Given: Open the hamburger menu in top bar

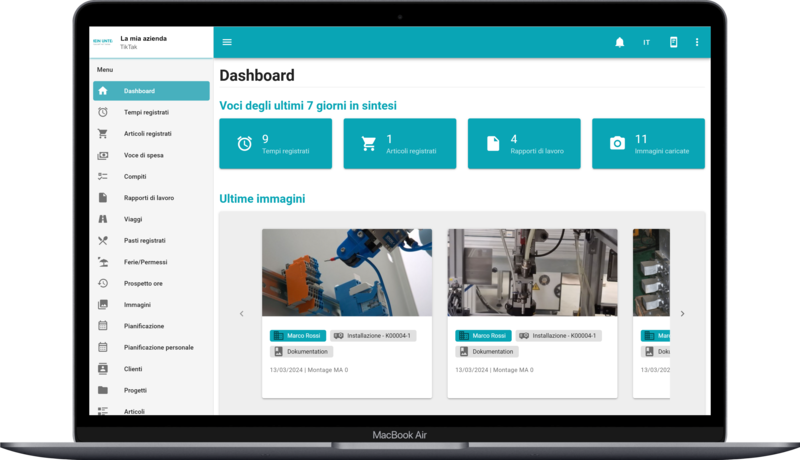Looking at the screenshot, I should [227, 42].
